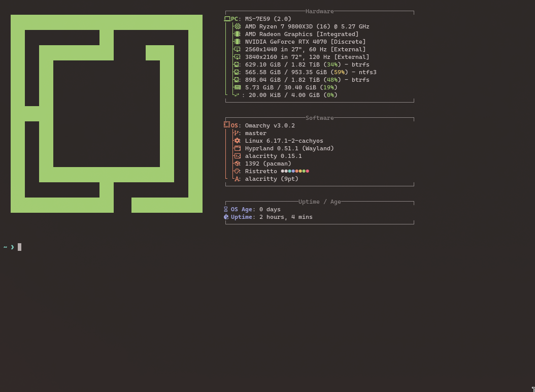Click the disk icon beside 898.04 GiB row
535x392 pixels.
(x=237, y=80)
